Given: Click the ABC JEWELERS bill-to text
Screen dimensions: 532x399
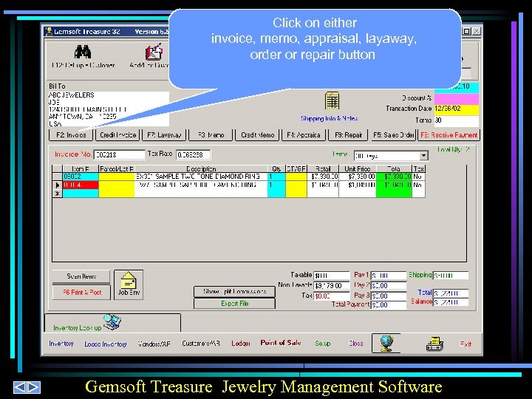Looking at the screenshot, I should (x=72, y=95).
